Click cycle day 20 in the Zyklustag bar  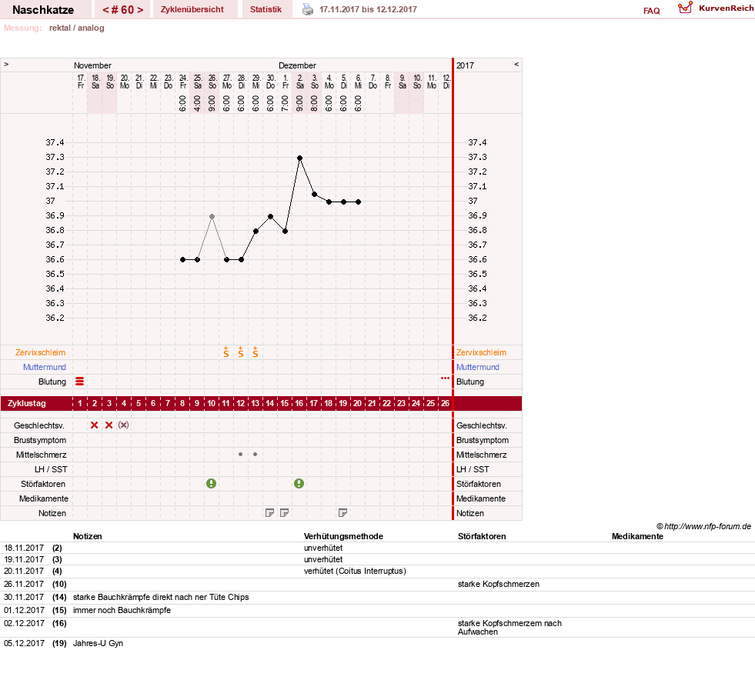coord(357,404)
